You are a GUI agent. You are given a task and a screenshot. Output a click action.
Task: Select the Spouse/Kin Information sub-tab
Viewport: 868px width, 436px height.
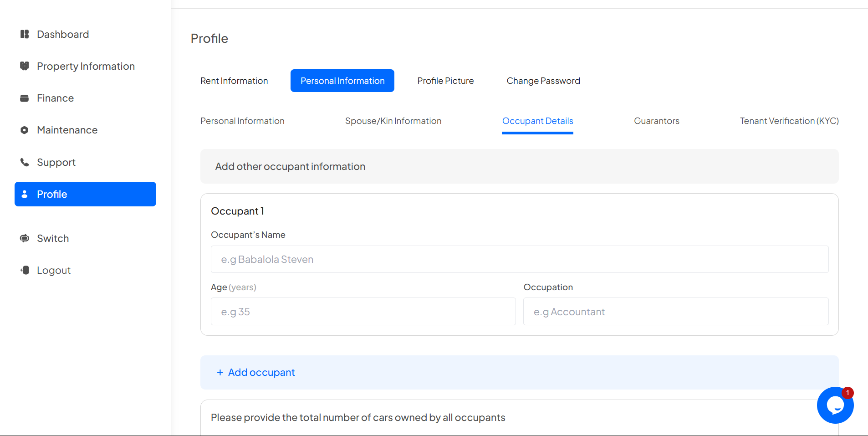[393, 121]
